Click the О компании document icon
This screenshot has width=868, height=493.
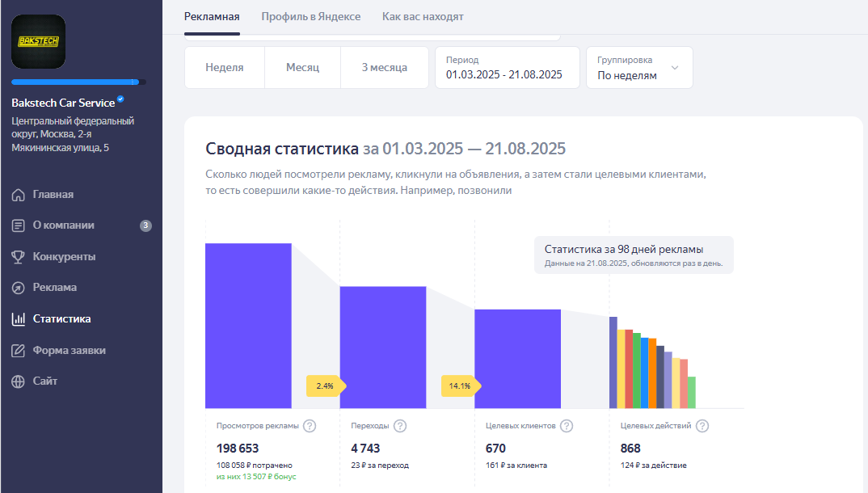coord(19,225)
